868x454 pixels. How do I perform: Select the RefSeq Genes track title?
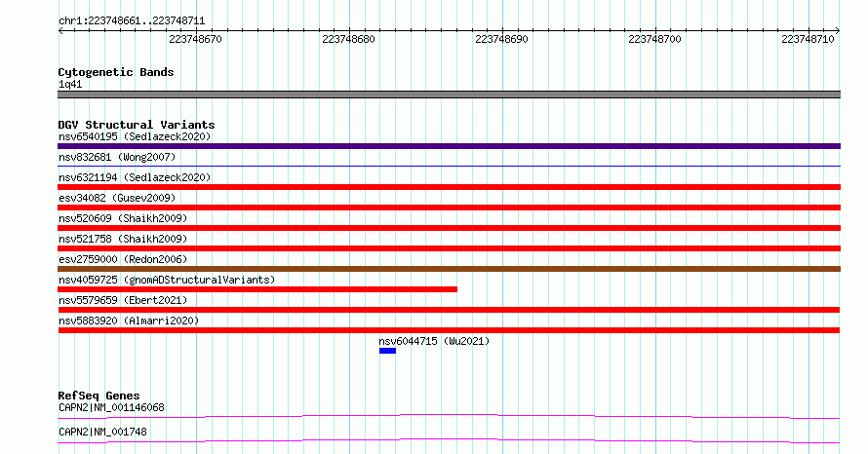click(99, 396)
